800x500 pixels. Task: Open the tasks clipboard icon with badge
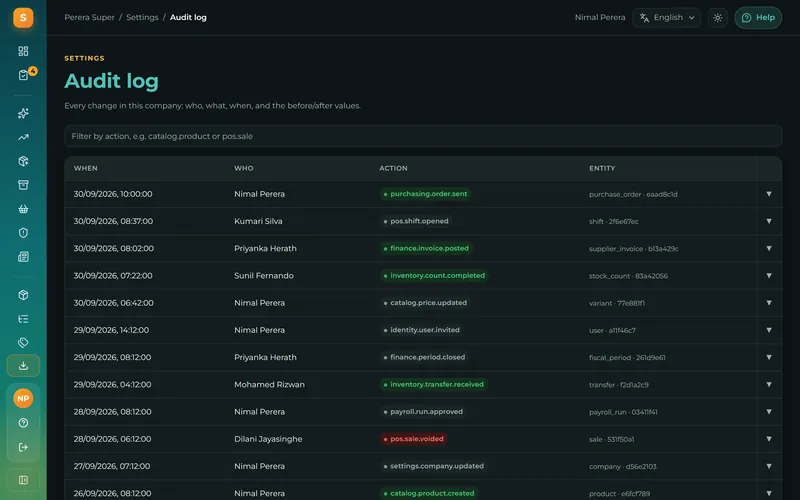[23, 75]
